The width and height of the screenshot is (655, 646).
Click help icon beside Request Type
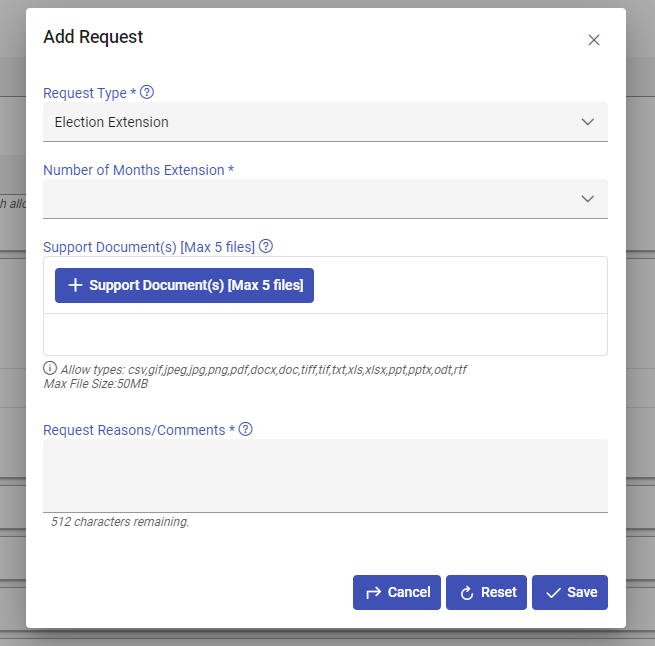click(x=147, y=92)
